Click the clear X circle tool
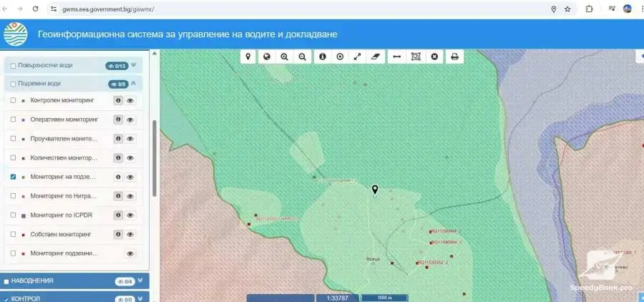Viewport: 644px width, 302px height. click(434, 57)
